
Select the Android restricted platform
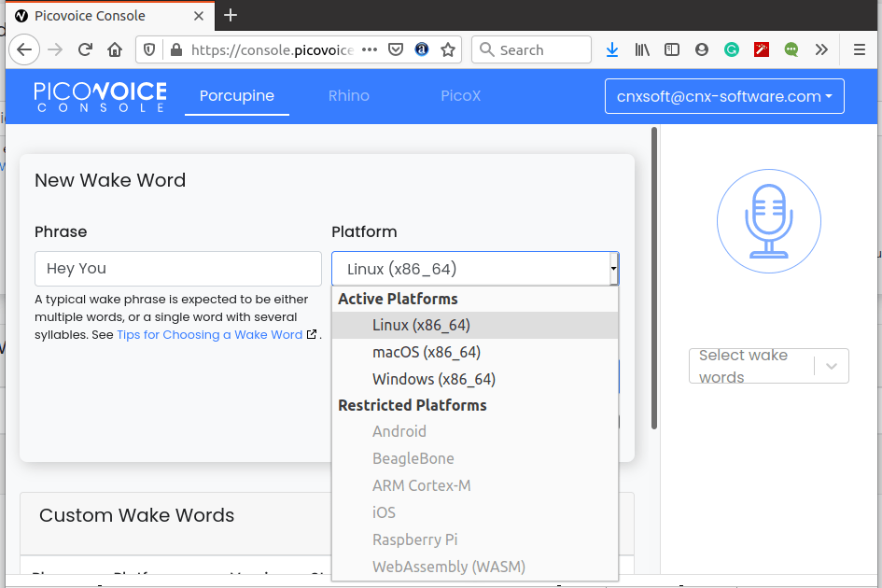(x=475, y=431)
